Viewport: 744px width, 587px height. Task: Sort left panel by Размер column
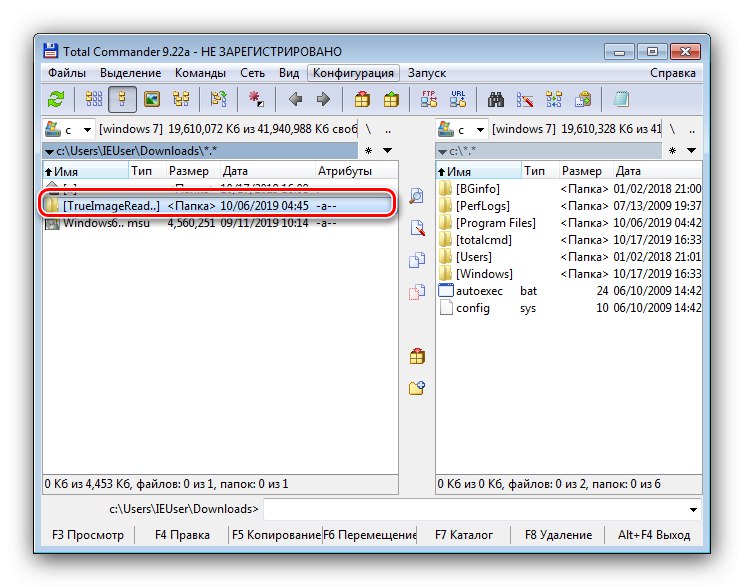click(193, 171)
